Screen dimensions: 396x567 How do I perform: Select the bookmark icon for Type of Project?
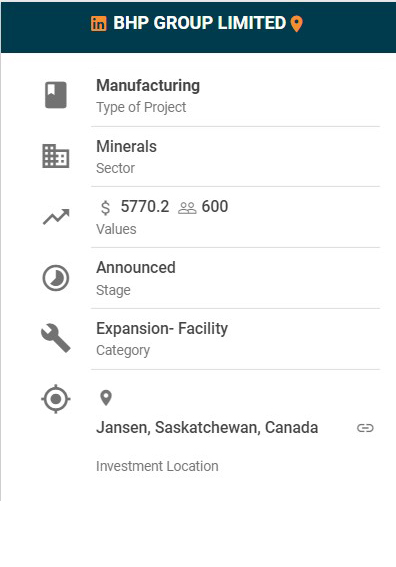coord(56,95)
